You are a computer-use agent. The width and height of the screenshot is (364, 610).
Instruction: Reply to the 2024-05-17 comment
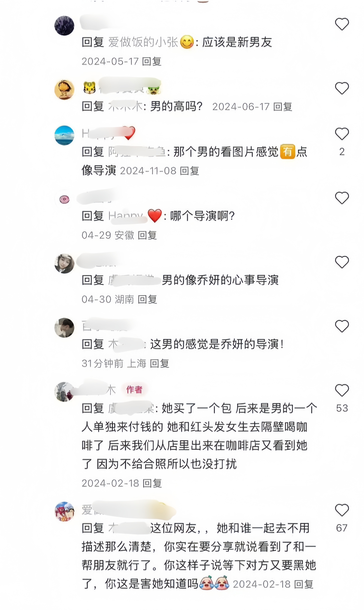pos(152,61)
